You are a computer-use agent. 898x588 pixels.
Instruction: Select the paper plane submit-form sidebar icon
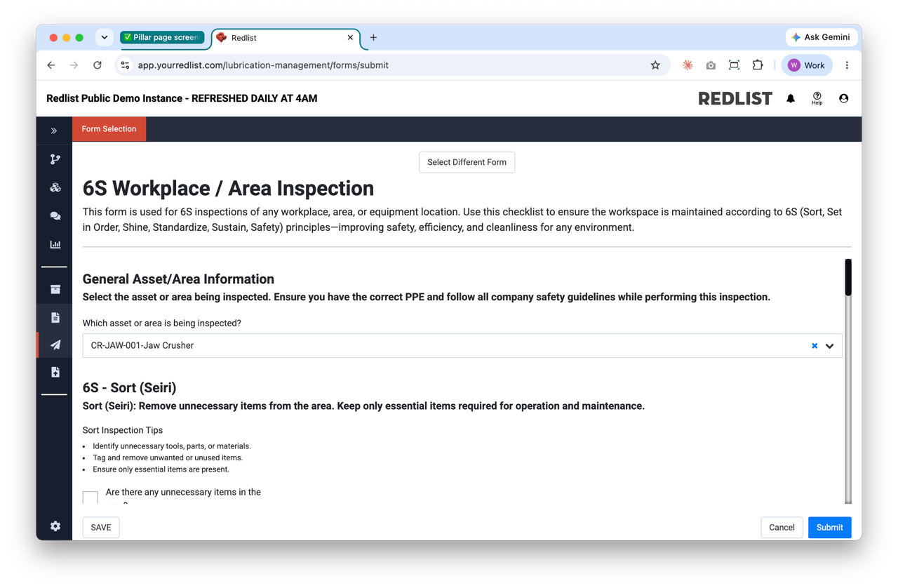point(55,345)
